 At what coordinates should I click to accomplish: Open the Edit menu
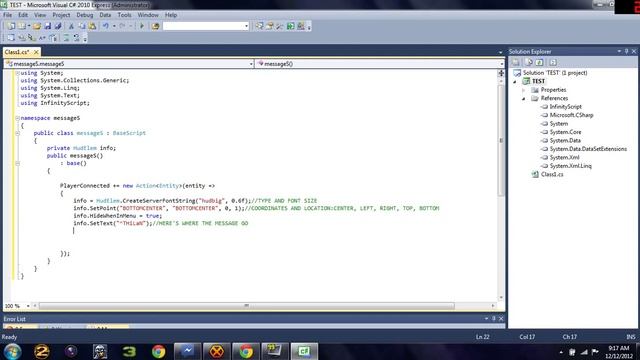(x=23, y=15)
